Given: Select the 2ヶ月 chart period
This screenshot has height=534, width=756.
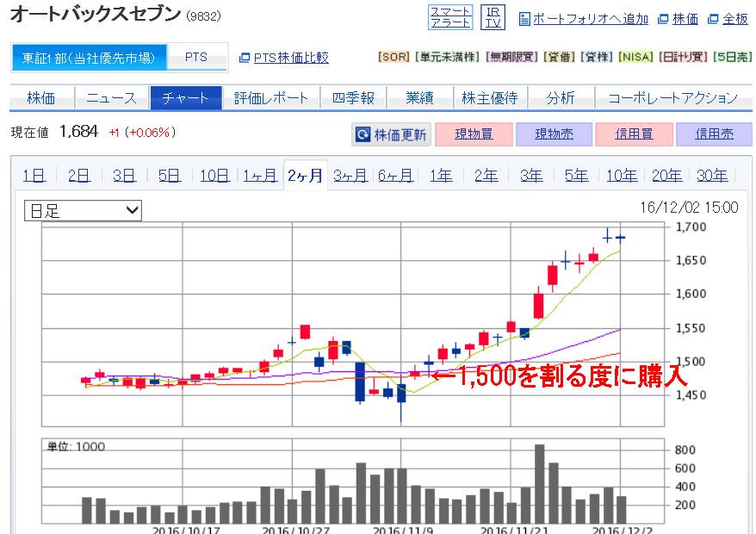Looking at the screenshot, I should pos(305,176).
